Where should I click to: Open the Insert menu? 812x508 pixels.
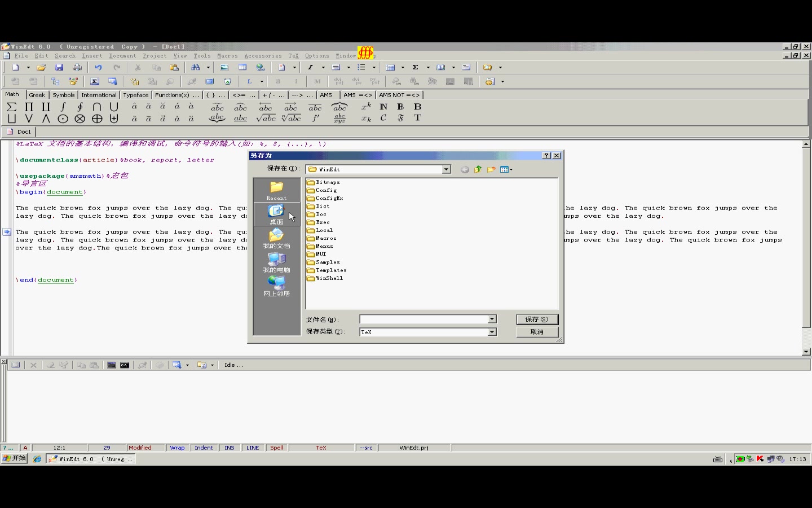click(x=92, y=56)
